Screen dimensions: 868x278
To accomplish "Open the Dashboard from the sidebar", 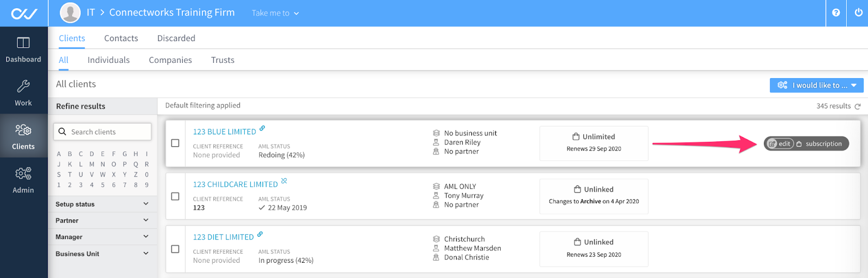I will (23, 49).
